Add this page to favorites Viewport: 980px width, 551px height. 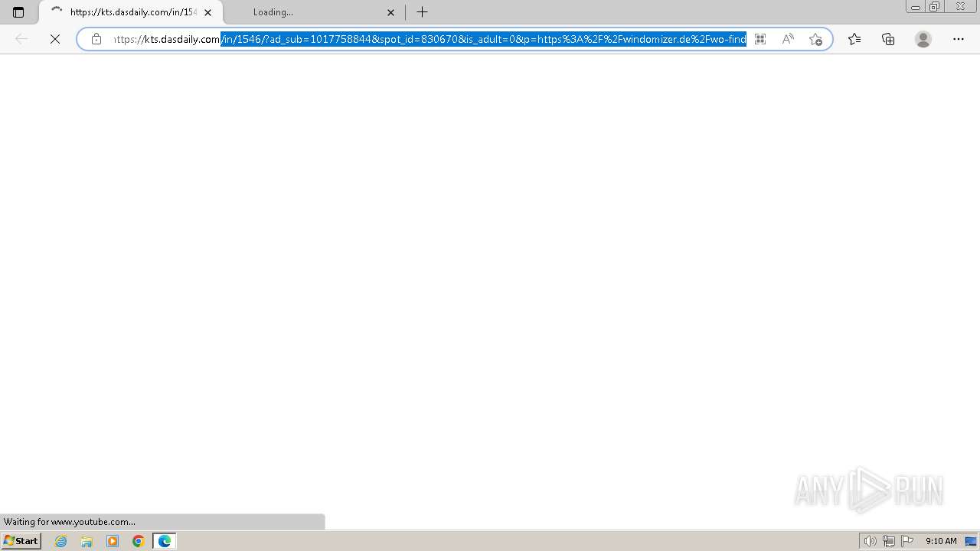(815, 39)
